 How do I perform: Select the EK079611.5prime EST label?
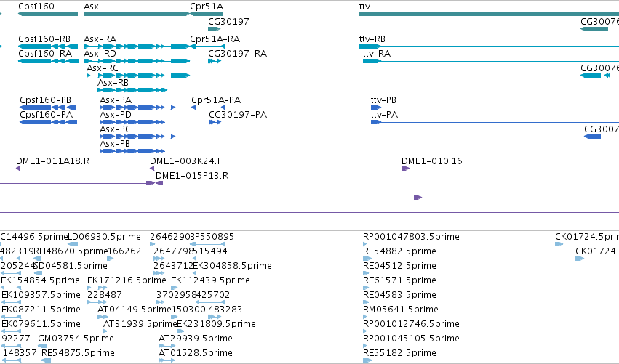(41, 325)
